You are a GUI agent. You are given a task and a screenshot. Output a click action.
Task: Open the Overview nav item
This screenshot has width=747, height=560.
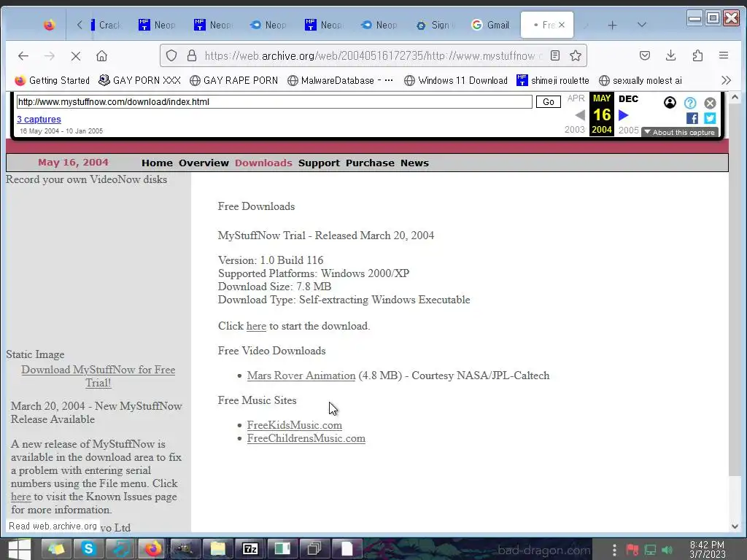click(204, 163)
